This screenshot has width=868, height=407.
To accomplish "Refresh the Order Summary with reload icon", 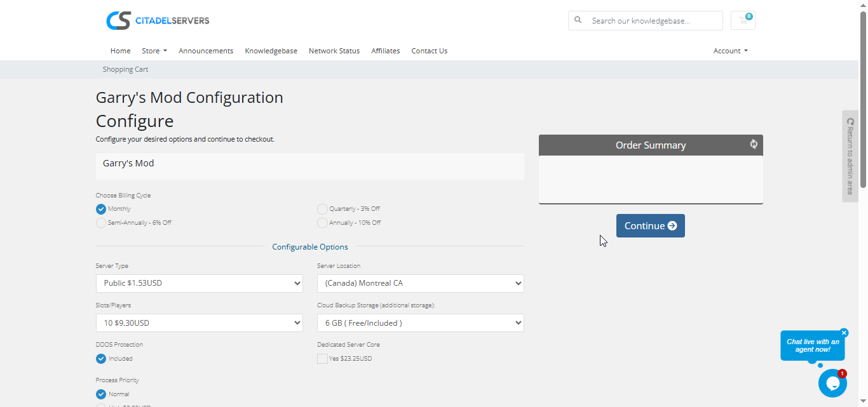I will (754, 144).
